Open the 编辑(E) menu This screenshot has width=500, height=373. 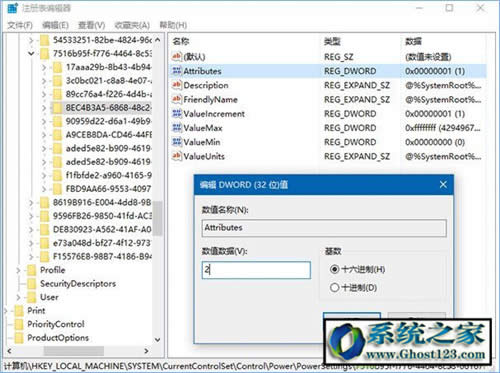tap(55, 25)
